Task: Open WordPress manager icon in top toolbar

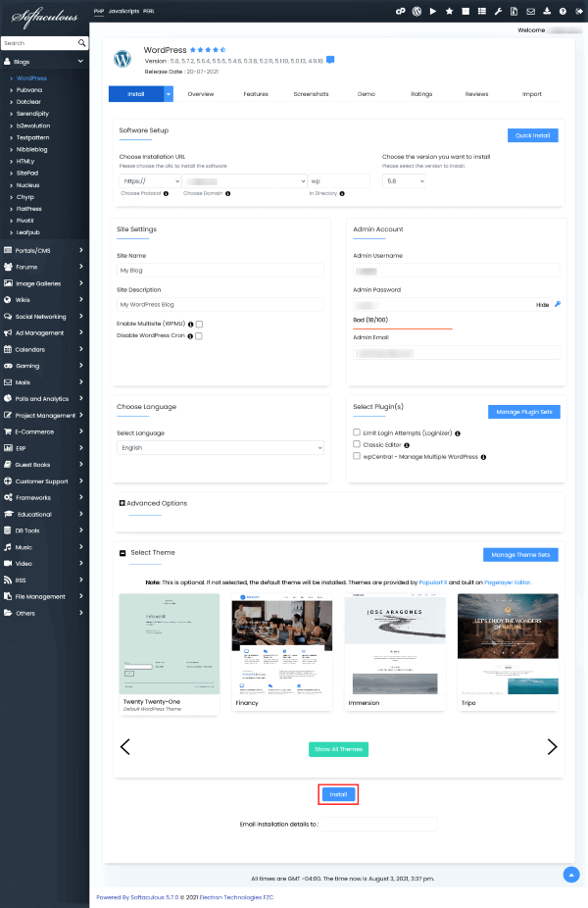Action: point(416,11)
